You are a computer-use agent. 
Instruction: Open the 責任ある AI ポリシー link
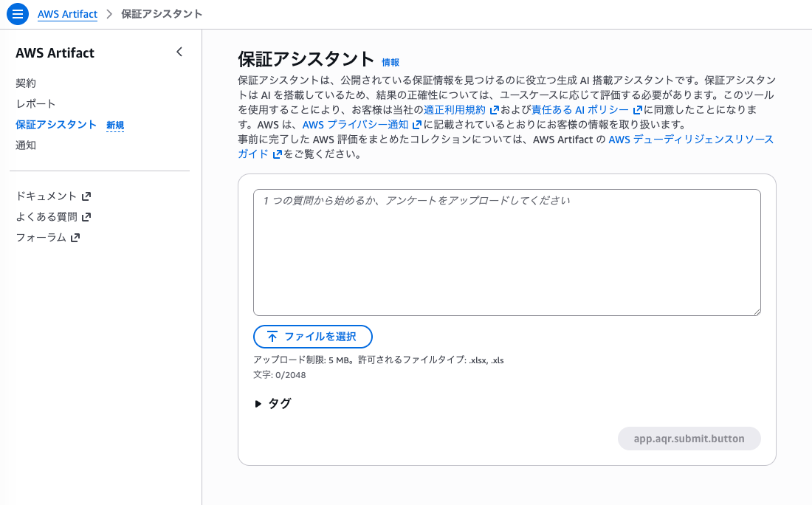tap(580, 110)
